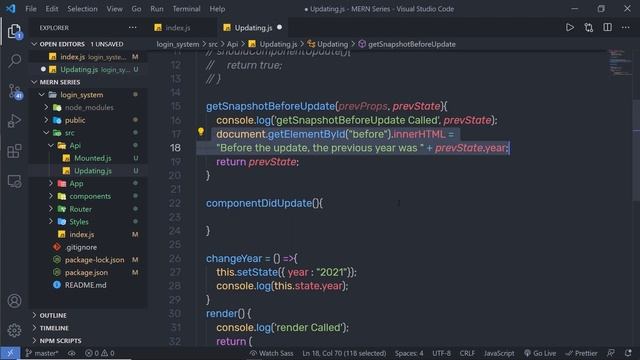This screenshot has height=360, width=640.
Task: Open the Selection menu
Action: 82,9
